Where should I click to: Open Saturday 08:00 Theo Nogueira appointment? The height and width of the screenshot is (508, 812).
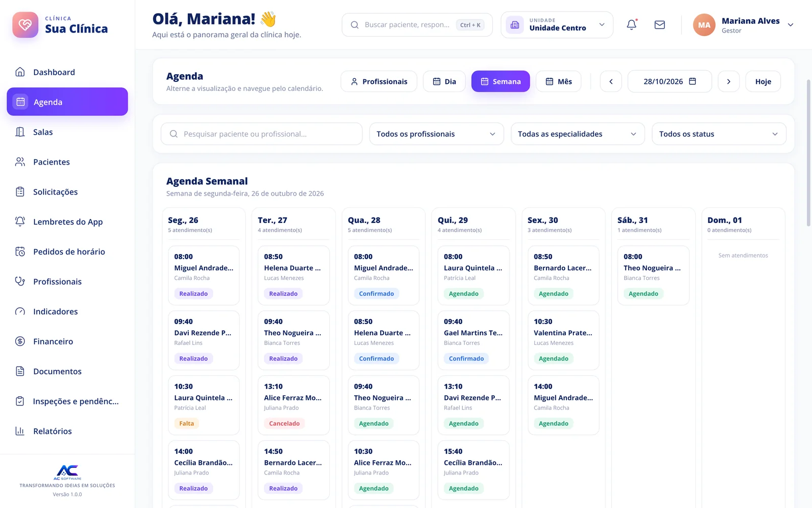tap(653, 275)
